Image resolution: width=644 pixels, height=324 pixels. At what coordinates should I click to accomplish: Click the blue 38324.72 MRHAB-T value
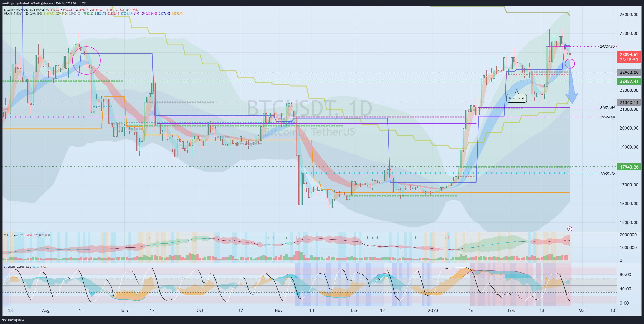tap(101, 14)
